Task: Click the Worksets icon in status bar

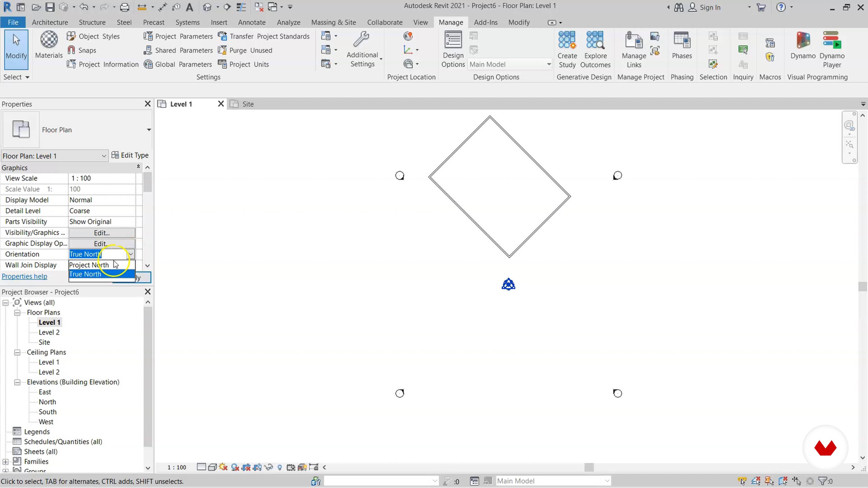Action: click(316, 481)
